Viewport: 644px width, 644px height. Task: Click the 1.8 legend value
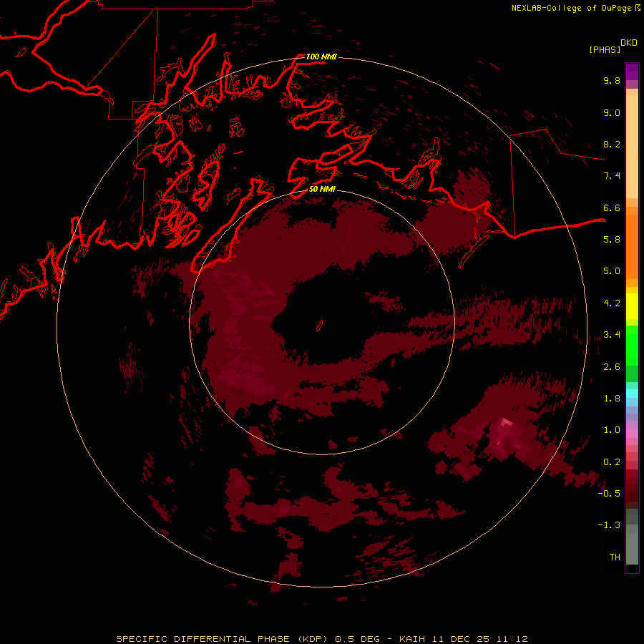pyautogui.click(x=612, y=399)
